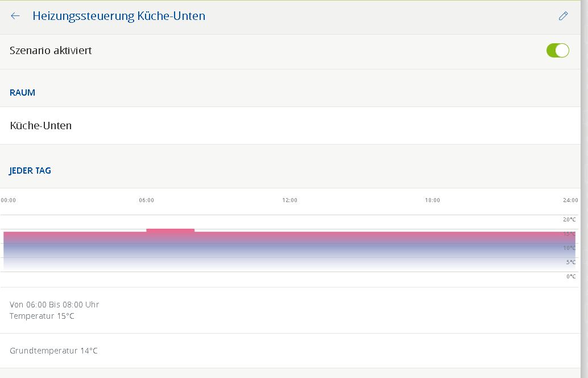Click the 18:00 time label
The width and height of the screenshot is (588, 378).
pyautogui.click(x=432, y=200)
